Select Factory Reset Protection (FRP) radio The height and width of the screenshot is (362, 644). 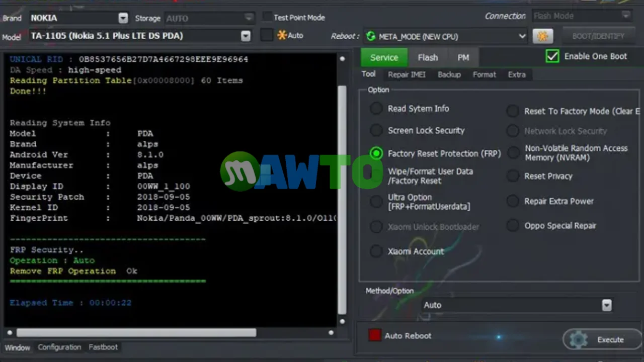coord(376,153)
